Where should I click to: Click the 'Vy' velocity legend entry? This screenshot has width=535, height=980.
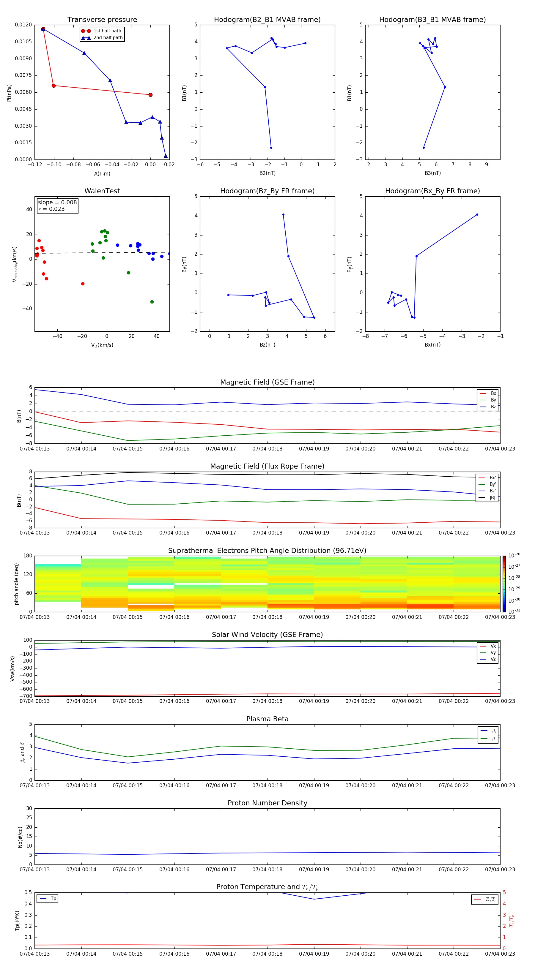[488, 653]
